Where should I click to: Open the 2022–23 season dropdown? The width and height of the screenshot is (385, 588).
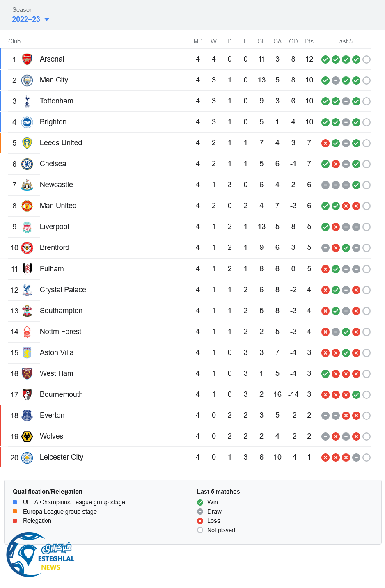31,19
